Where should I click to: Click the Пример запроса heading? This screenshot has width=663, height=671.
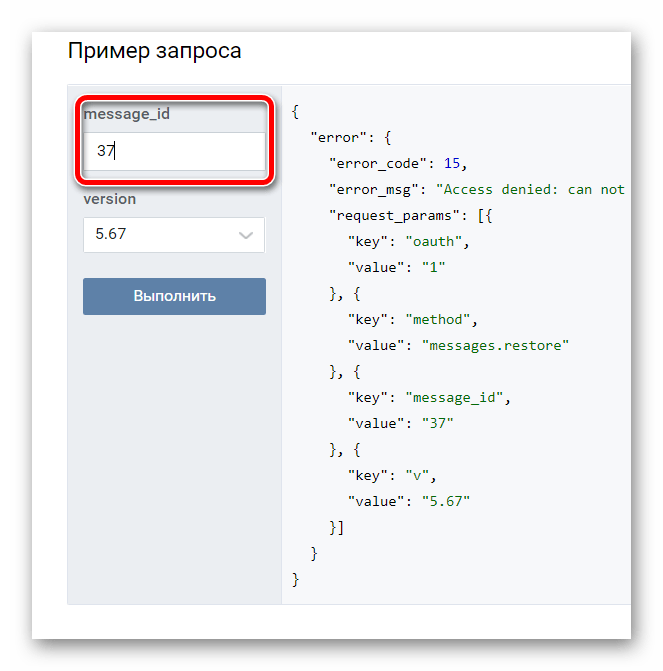pos(154,50)
